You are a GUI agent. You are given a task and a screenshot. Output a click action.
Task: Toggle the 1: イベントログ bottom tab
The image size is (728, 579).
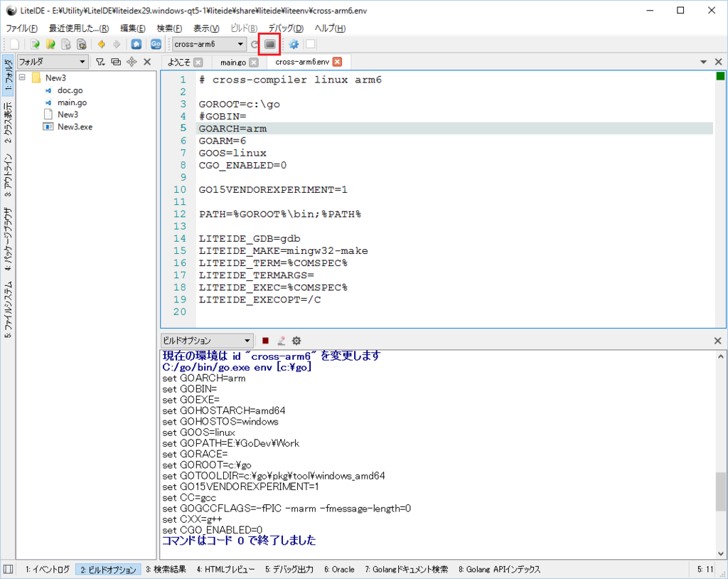point(48,569)
